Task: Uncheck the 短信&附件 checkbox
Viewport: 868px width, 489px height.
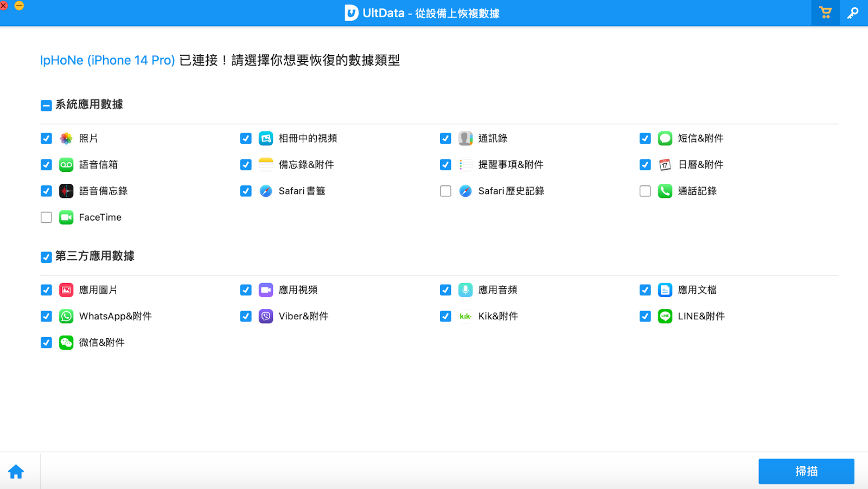Action: click(x=645, y=138)
